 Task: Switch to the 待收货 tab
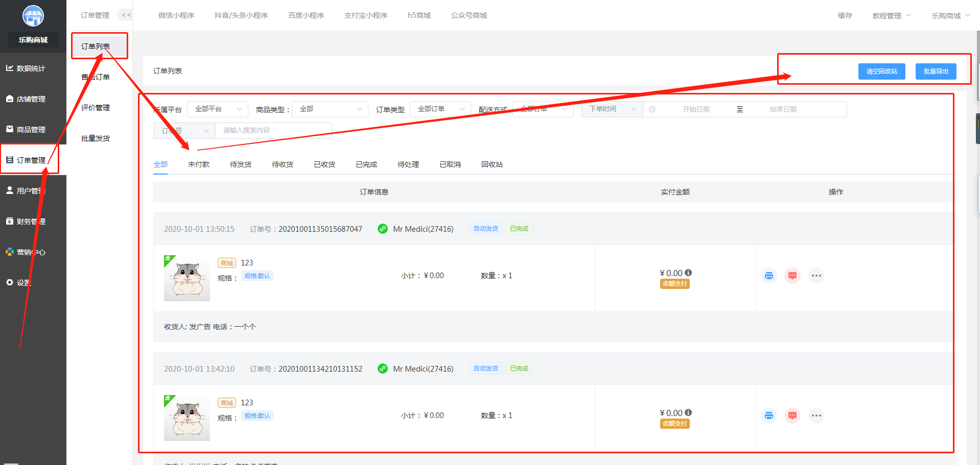click(283, 164)
